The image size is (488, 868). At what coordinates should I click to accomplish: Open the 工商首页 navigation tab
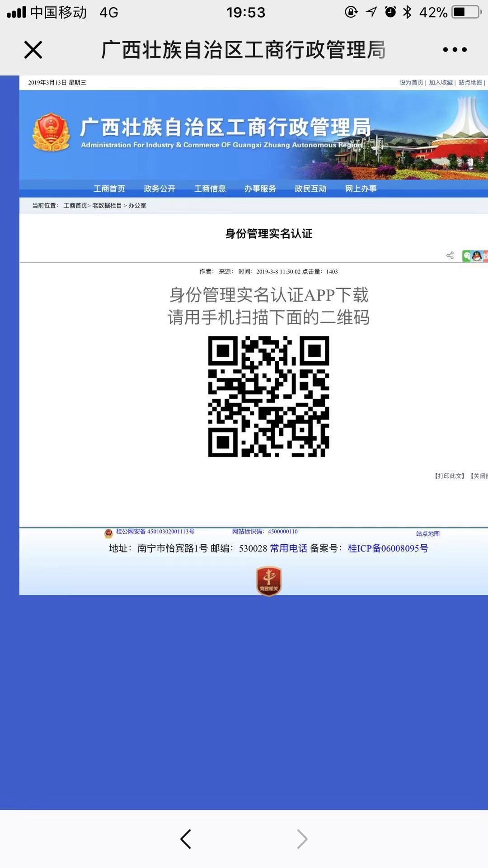coord(109,189)
